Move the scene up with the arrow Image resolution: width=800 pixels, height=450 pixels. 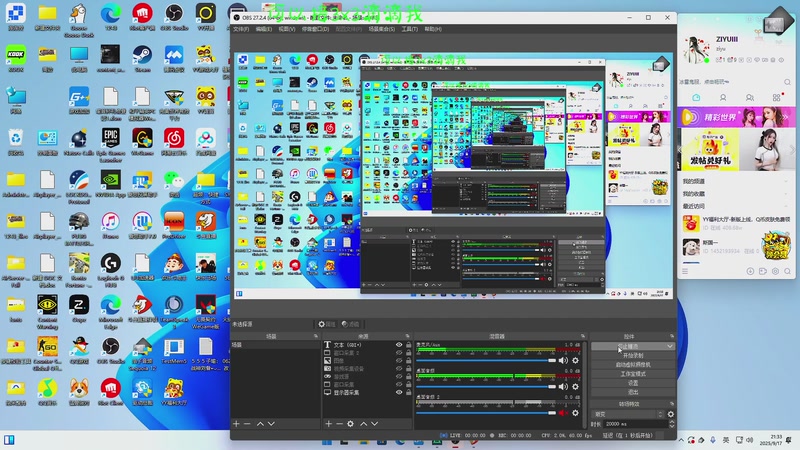point(260,423)
